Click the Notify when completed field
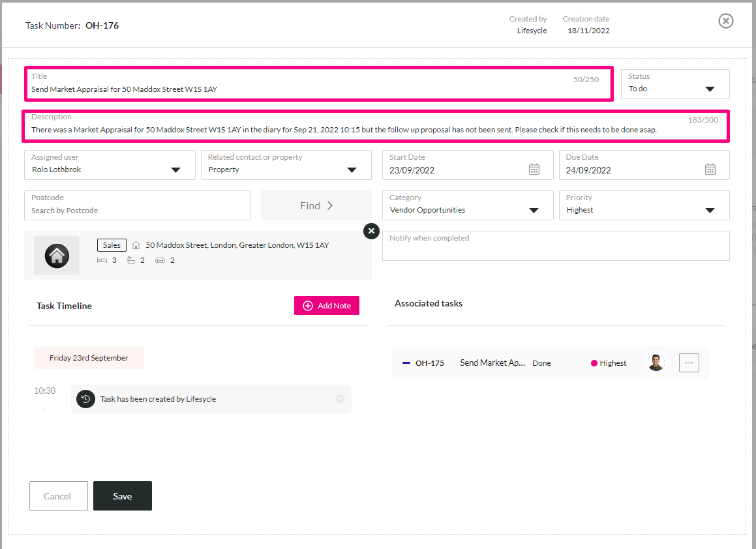The width and height of the screenshot is (756, 549). pyautogui.click(x=556, y=246)
